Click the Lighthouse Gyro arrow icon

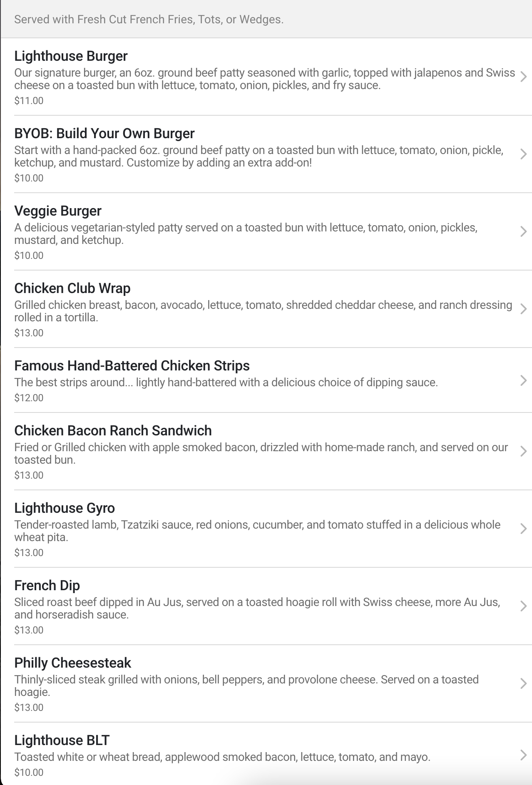[524, 529]
